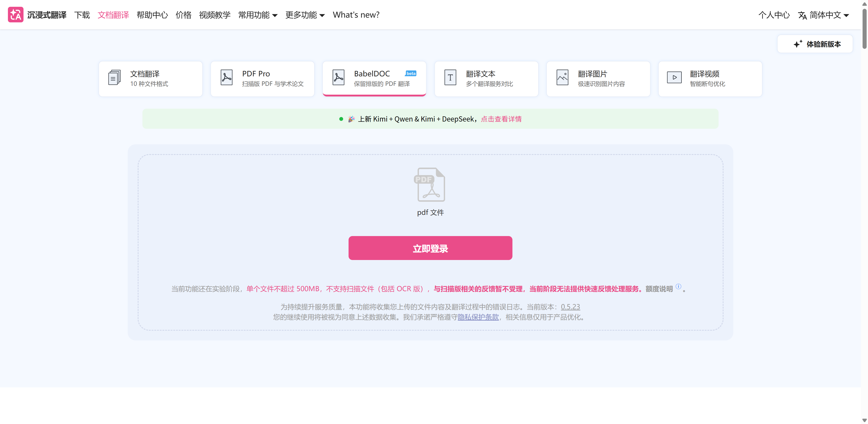Open the 帮助中心 menu item

point(152,15)
